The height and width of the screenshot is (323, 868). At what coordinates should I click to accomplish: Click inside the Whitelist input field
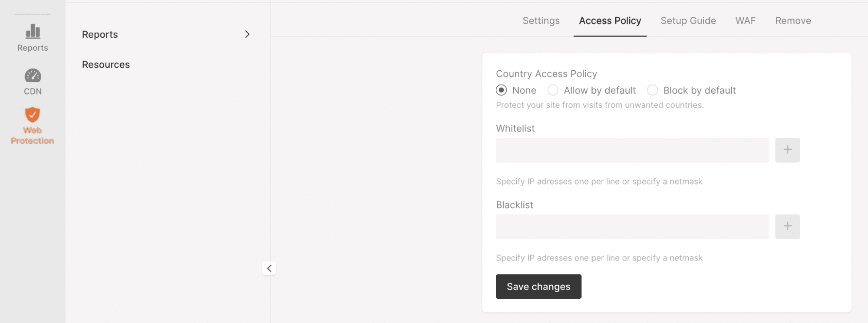(x=632, y=150)
